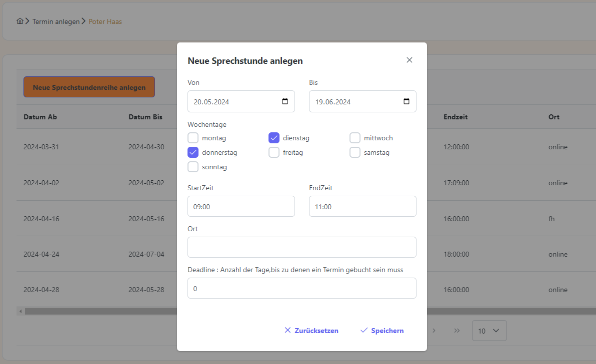Viewport: 596px width, 364px height.
Task: Click the StartZeit time field
Action: [x=241, y=206]
